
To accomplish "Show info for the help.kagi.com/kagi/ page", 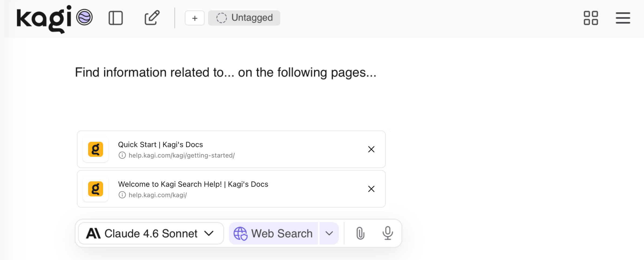I will pos(122,195).
